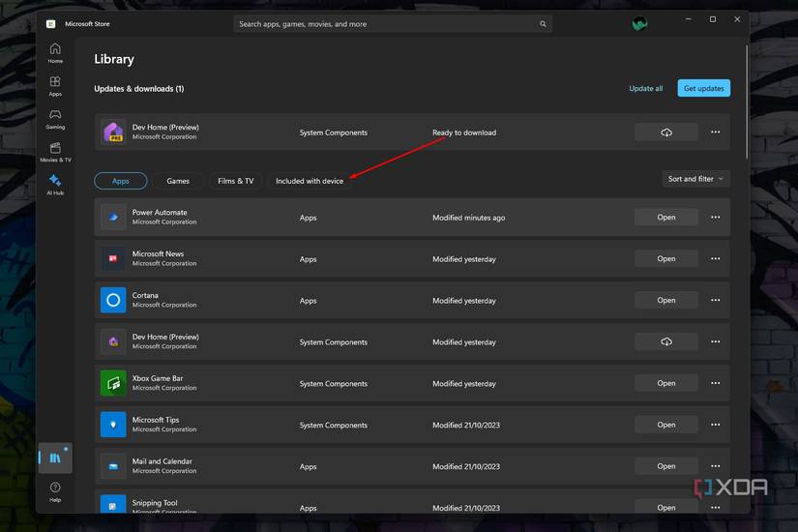Open more options for Dev Home update row
798x532 pixels.
[x=715, y=133]
